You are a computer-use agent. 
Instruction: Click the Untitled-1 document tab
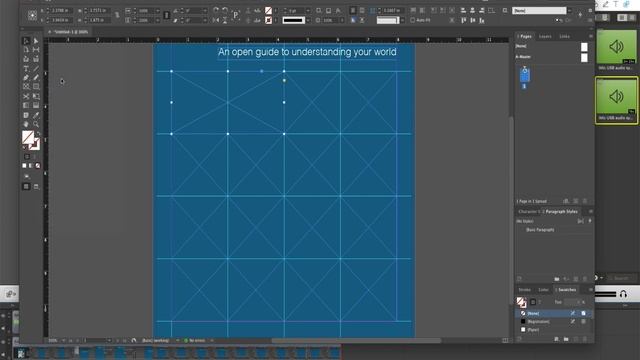coord(71,32)
